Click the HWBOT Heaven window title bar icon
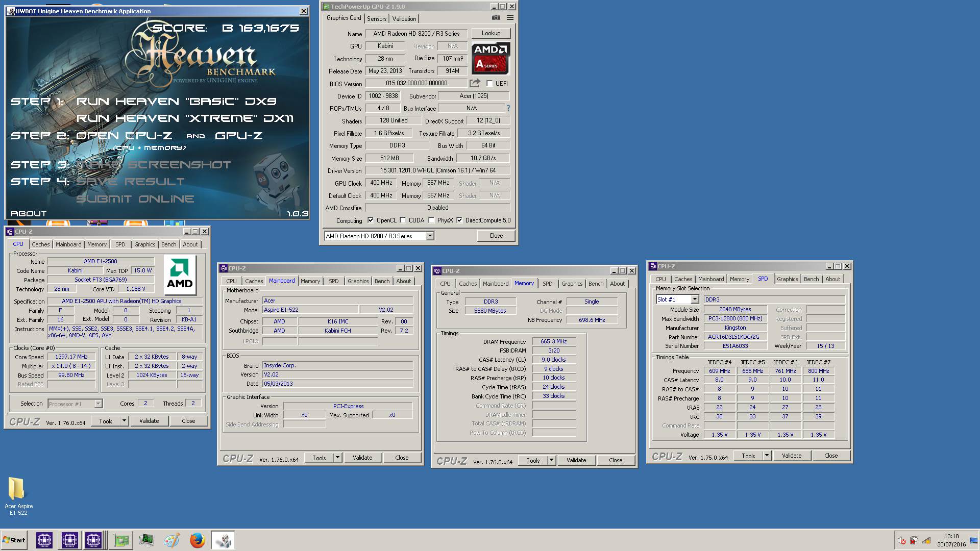This screenshot has height=551, width=980. (11, 11)
